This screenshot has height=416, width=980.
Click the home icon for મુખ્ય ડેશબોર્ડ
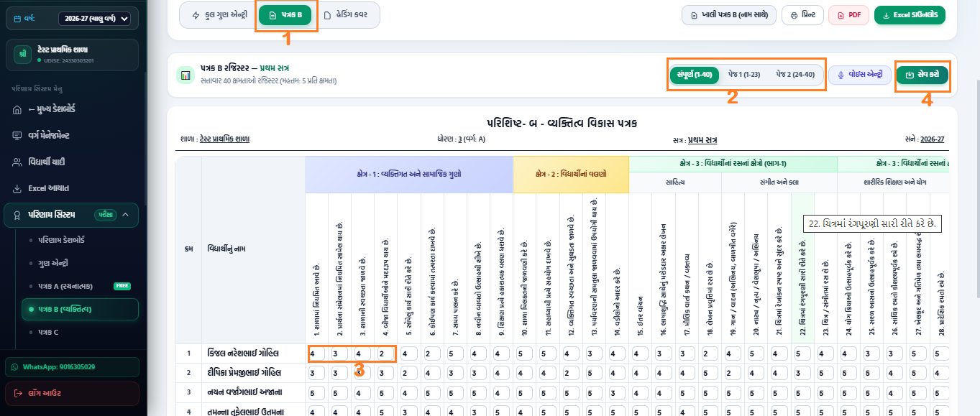(x=17, y=109)
